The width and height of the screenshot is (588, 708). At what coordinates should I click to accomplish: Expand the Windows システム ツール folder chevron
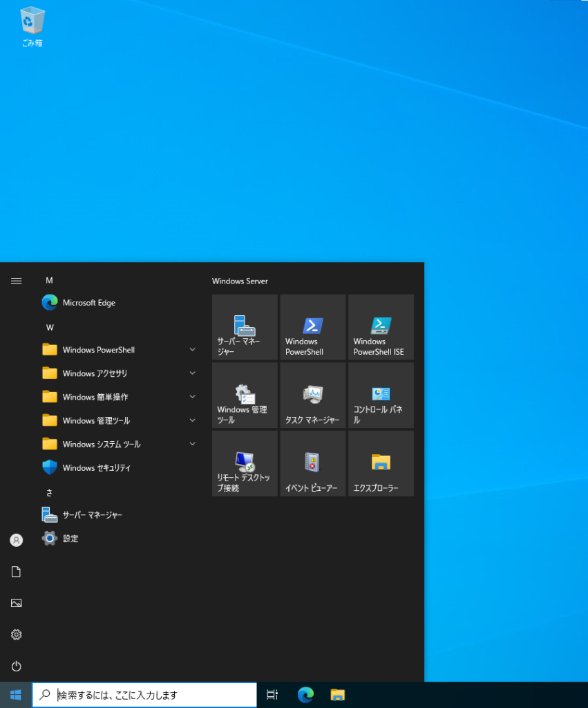(x=193, y=445)
